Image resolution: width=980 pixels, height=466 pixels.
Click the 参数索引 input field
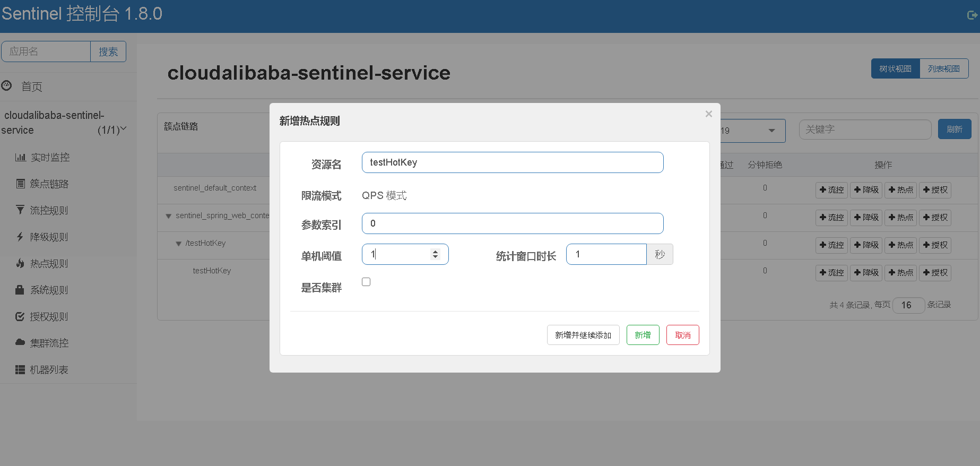tap(513, 223)
